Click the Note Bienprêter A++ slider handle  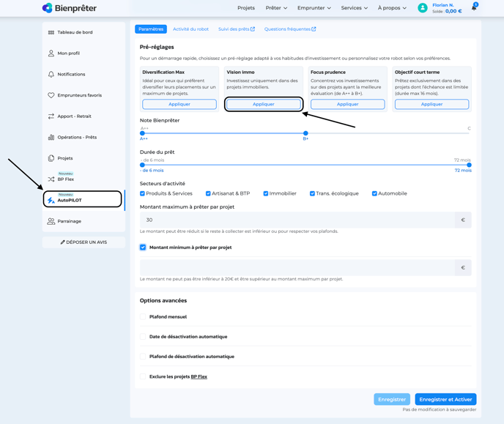coord(142,133)
